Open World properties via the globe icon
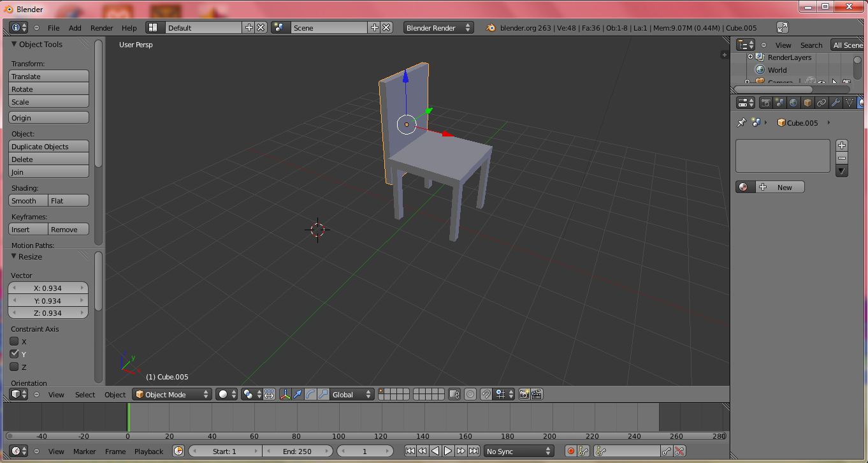 [x=793, y=103]
